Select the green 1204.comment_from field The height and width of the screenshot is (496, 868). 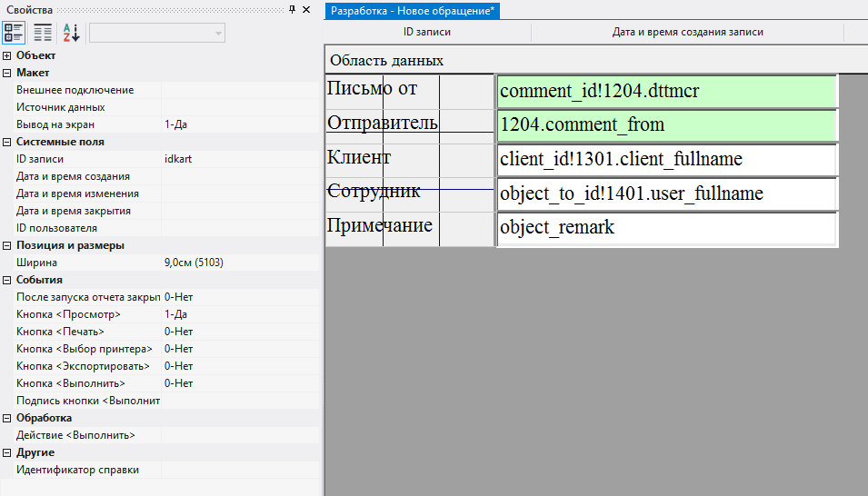pos(665,125)
